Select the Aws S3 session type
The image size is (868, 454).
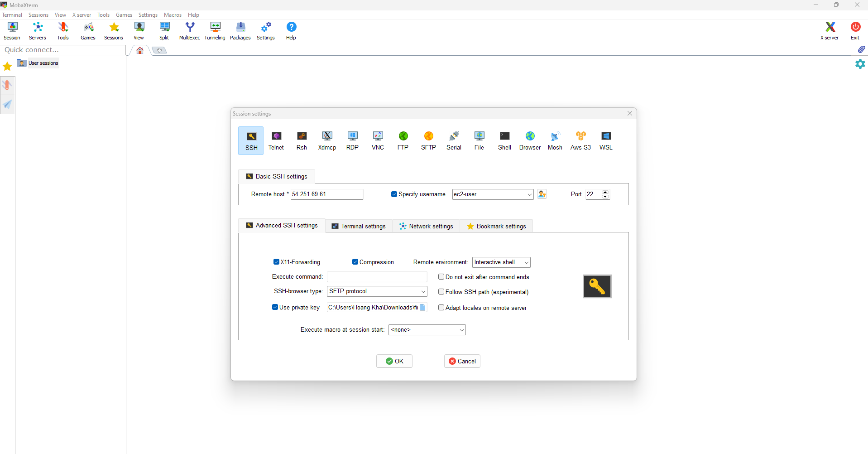(x=580, y=140)
